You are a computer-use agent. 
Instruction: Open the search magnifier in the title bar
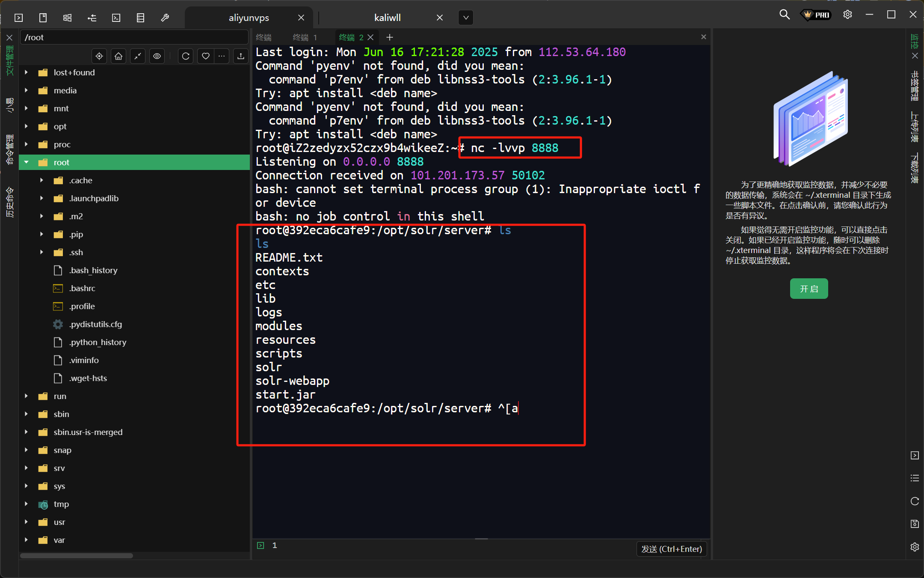pyautogui.click(x=784, y=15)
